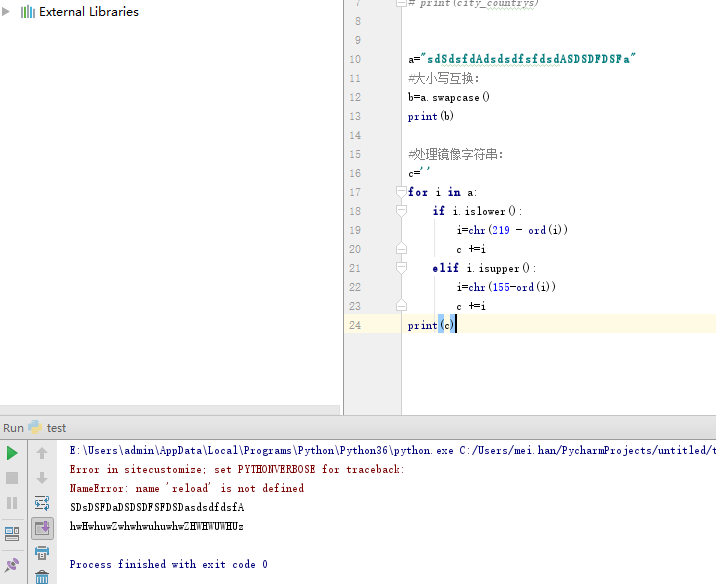716x584 pixels.
Task: Click the green Rerun button
Action: coord(12,453)
